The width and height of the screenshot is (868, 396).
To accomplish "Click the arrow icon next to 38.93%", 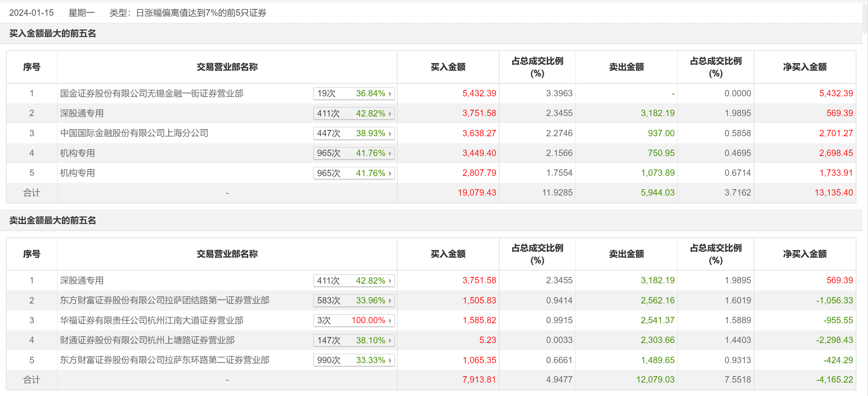I will (x=390, y=134).
